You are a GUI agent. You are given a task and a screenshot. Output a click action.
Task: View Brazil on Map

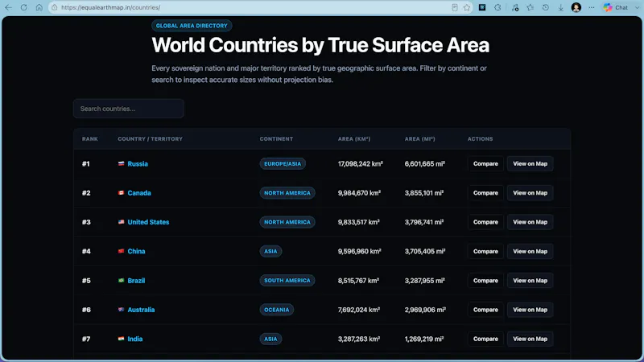[x=530, y=281]
